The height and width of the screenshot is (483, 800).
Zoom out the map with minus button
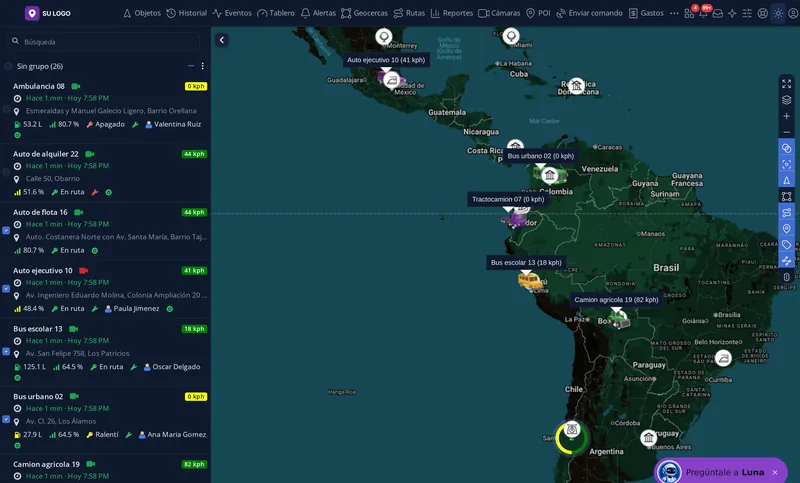787,132
